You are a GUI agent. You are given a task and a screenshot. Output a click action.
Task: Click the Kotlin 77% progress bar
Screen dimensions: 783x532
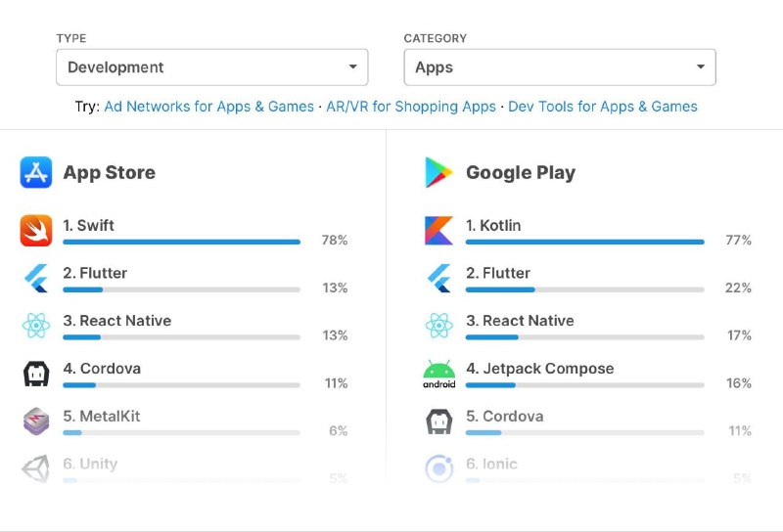tap(584, 243)
